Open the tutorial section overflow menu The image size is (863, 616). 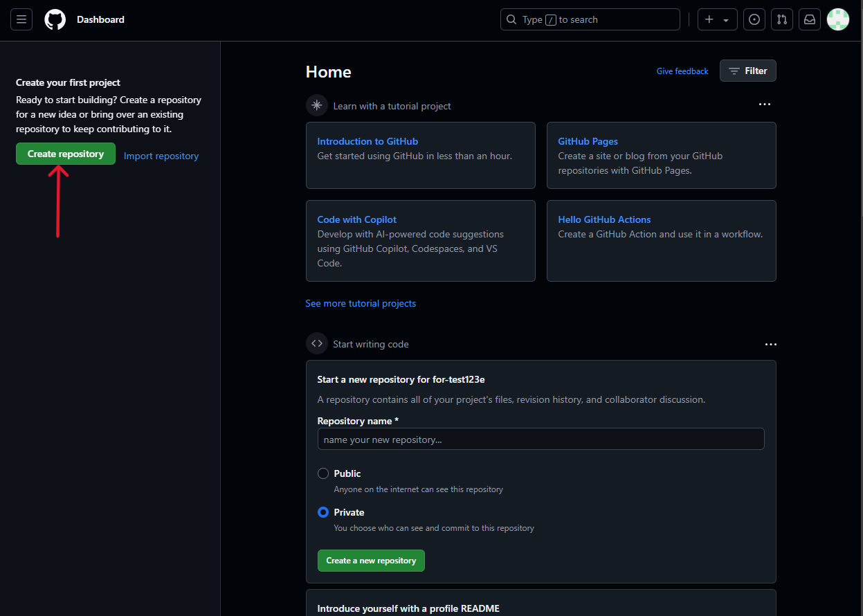[764, 104]
